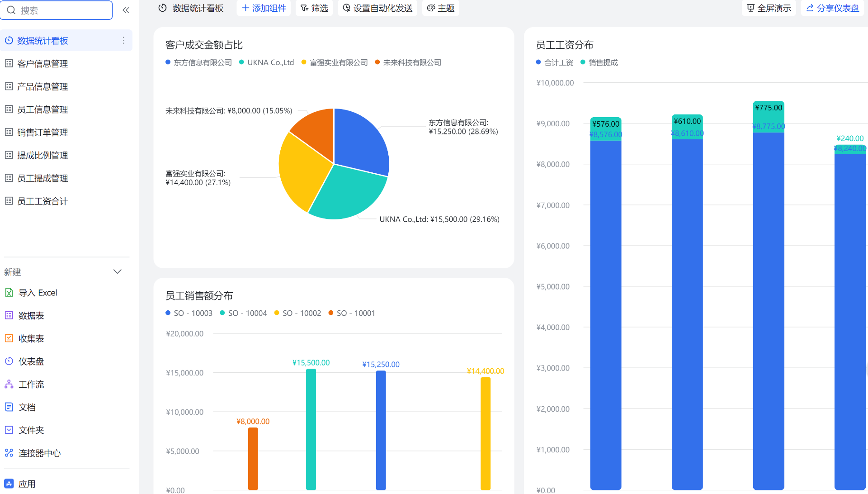Toggle 东方信息有限公司 legend in pie chart
This screenshot has width=868, height=494.
tap(199, 62)
